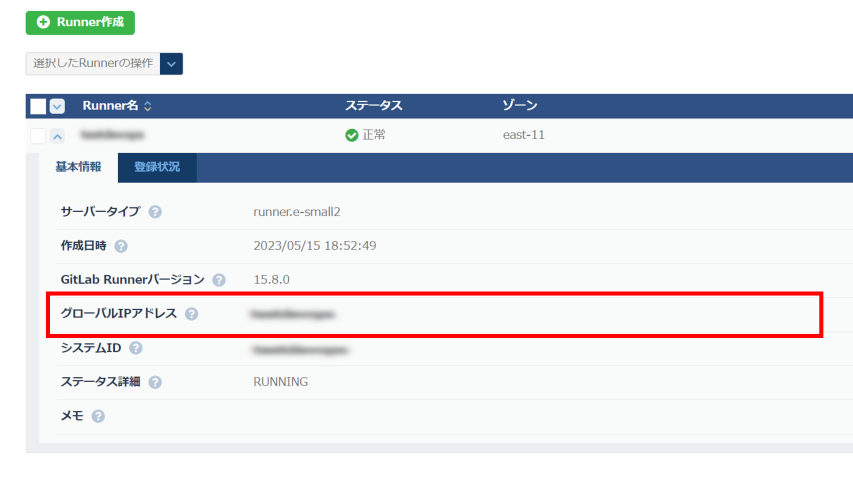The image size is (853, 480).
Task: Click help icon beside システムID
Action: pos(135,348)
